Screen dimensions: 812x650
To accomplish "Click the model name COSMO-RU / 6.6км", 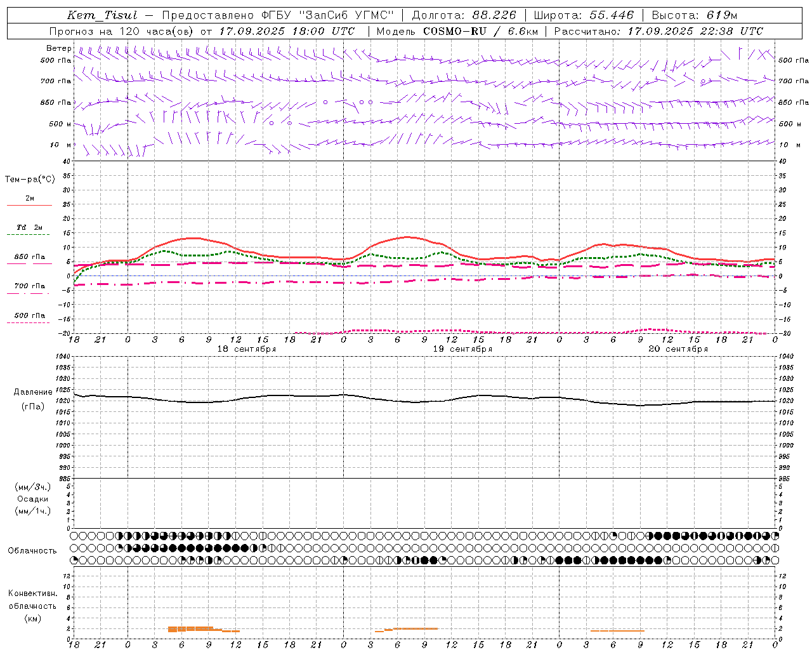I will [480, 31].
